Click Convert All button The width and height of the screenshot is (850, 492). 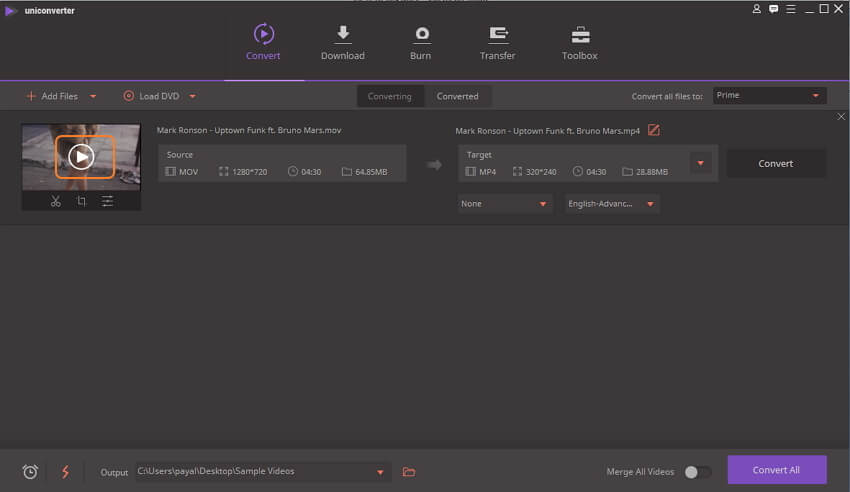click(x=777, y=470)
